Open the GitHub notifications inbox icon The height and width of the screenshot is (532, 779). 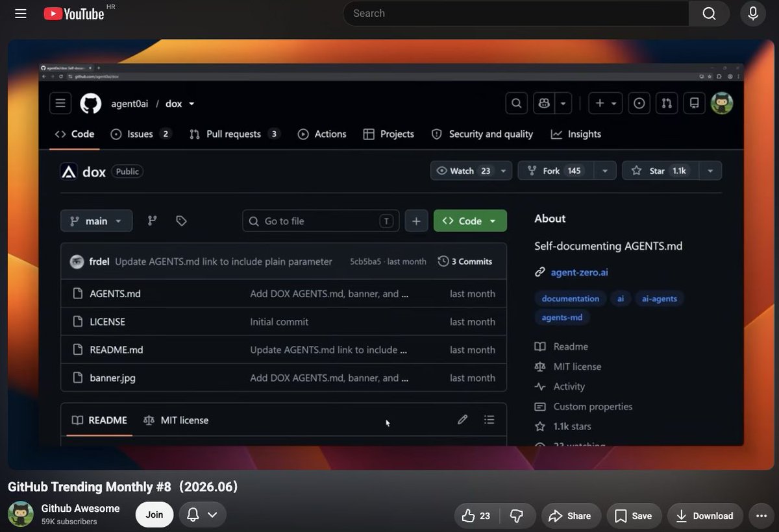(694, 103)
